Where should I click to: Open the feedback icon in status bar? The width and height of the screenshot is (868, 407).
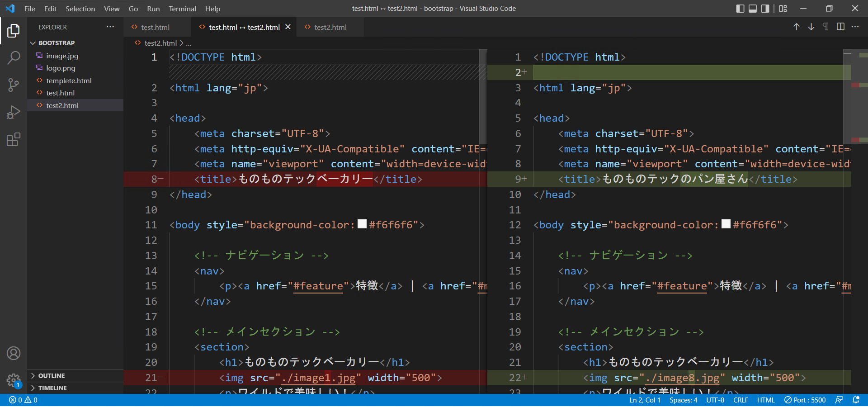pos(839,400)
